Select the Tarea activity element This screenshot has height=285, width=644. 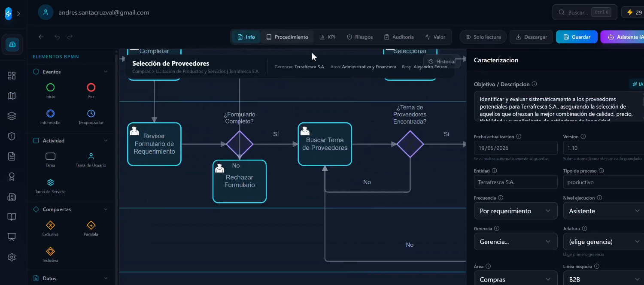pyautogui.click(x=50, y=160)
